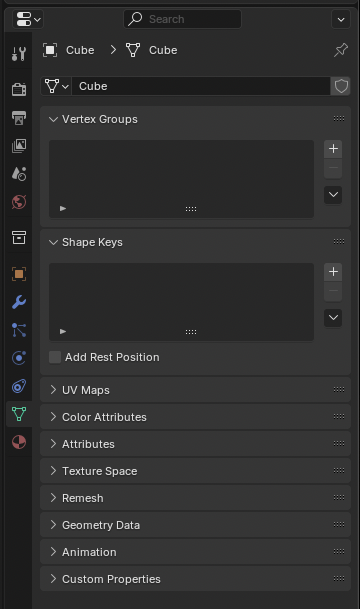Open the Output properties tab
Image resolution: width=360 pixels, height=609 pixels.
pyautogui.click(x=19, y=117)
